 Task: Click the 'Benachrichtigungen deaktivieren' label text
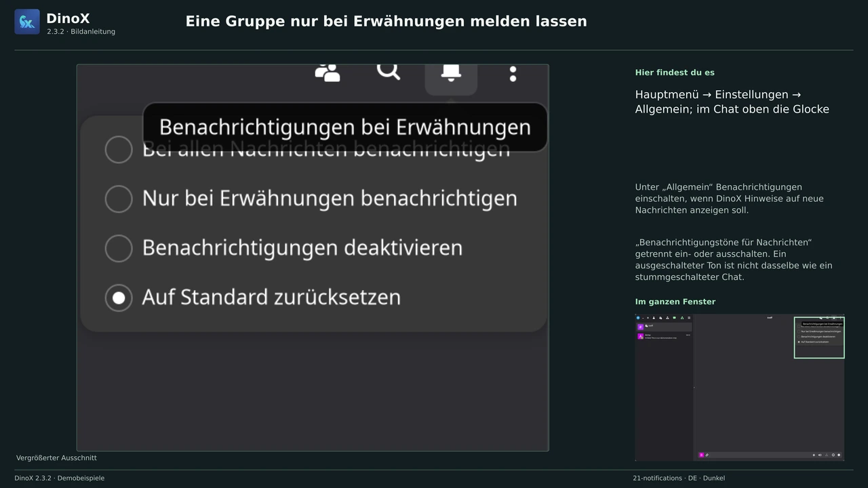click(302, 248)
